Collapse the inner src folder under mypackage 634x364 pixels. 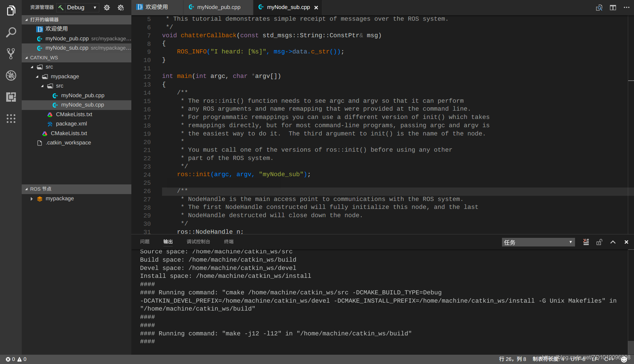[42, 86]
